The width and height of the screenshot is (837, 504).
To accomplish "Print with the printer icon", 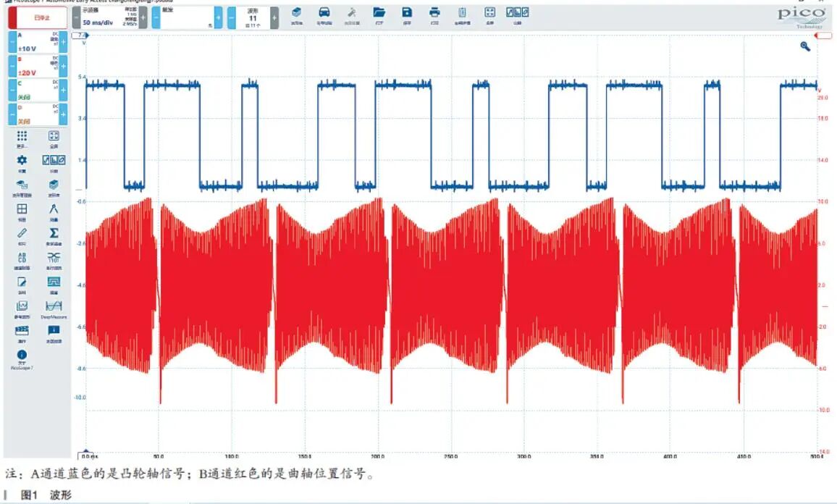I will click(x=434, y=15).
